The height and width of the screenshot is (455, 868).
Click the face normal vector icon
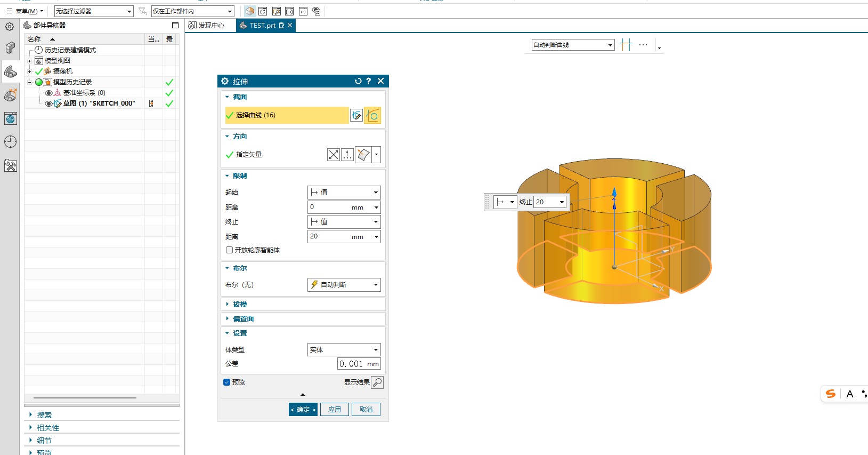(363, 155)
